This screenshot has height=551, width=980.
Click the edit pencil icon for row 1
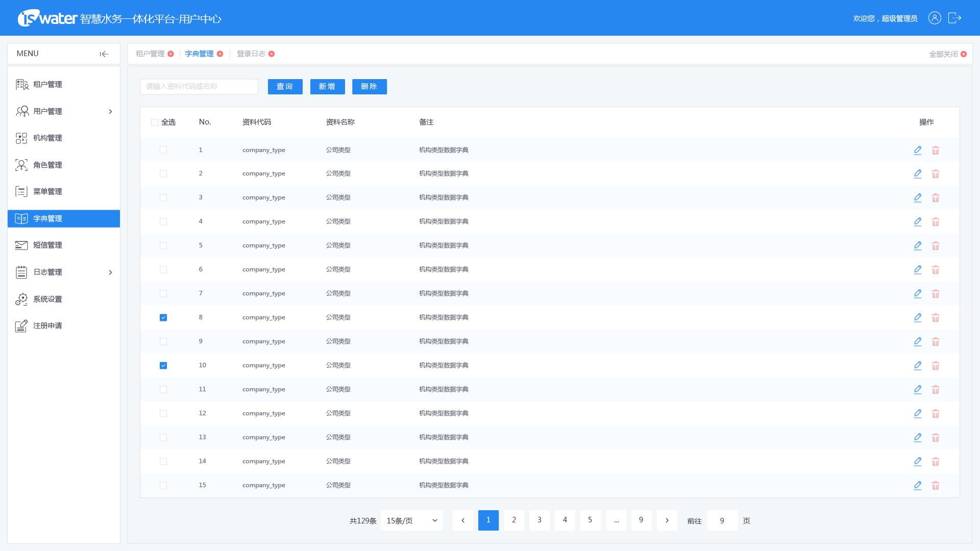pyautogui.click(x=918, y=150)
